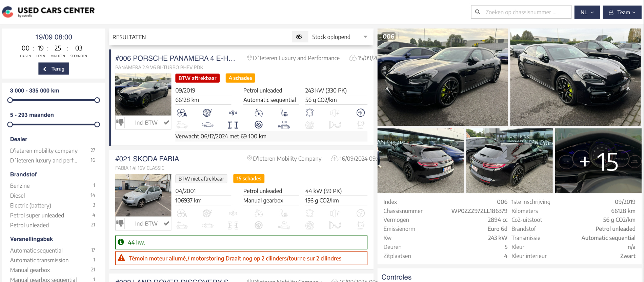Open the Team account dropdown

point(622,12)
